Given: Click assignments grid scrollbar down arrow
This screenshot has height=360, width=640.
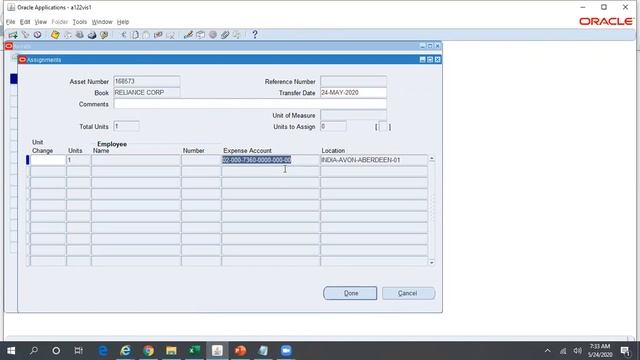Looking at the screenshot, I should (x=432, y=262).
